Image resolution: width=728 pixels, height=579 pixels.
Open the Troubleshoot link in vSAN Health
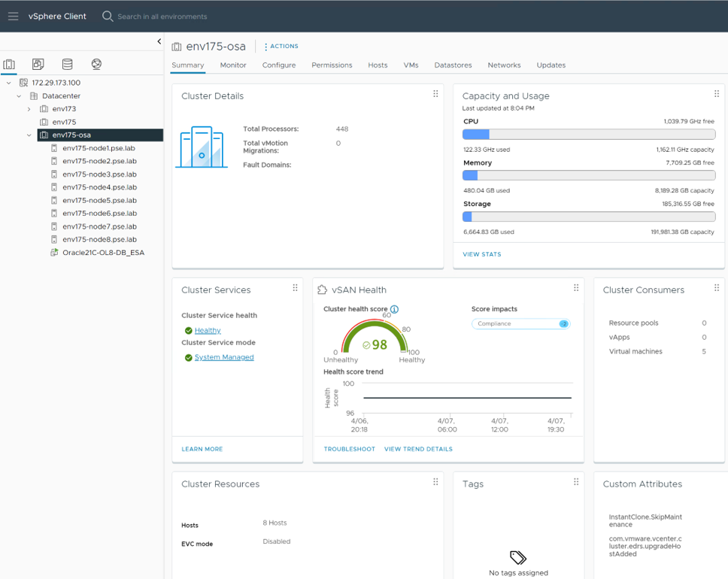pos(349,449)
